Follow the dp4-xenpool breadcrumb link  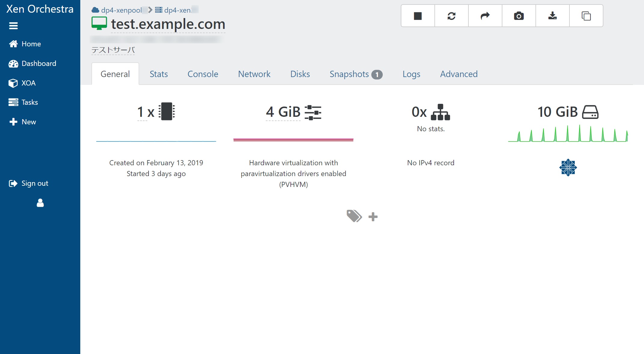click(121, 10)
